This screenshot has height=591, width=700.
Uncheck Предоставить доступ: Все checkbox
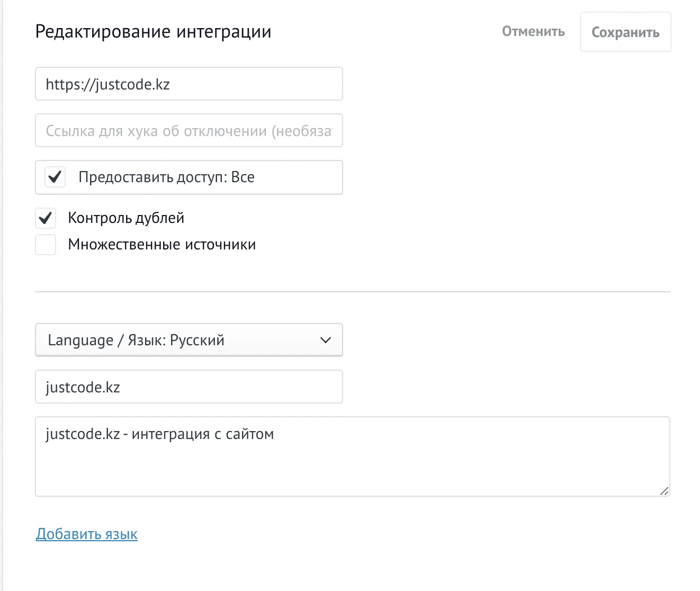55,177
